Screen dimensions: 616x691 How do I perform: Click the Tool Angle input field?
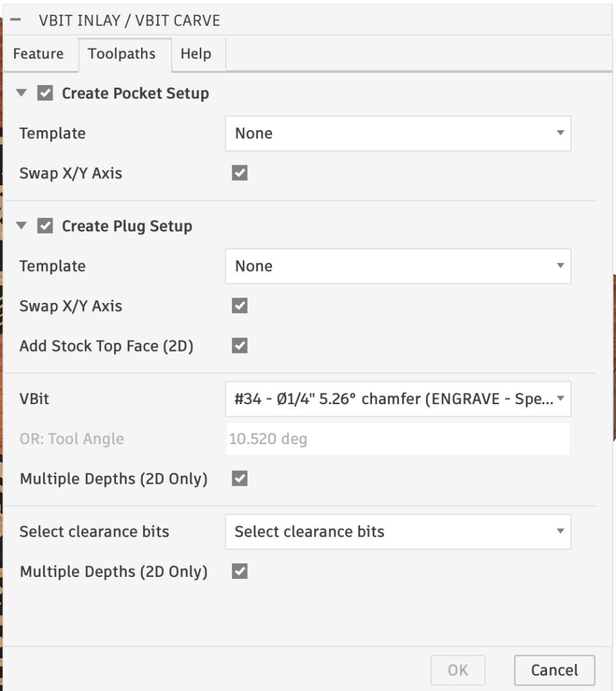(398, 439)
